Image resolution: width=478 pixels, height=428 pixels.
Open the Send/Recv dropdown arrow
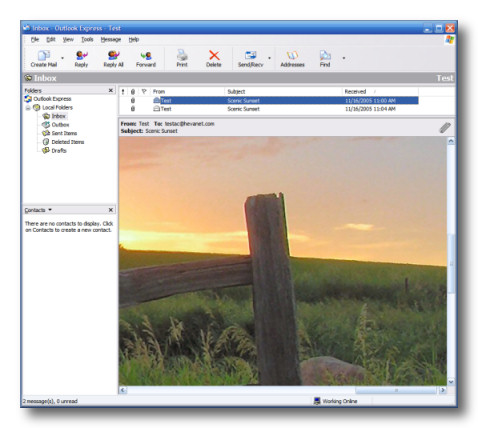[x=269, y=58]
